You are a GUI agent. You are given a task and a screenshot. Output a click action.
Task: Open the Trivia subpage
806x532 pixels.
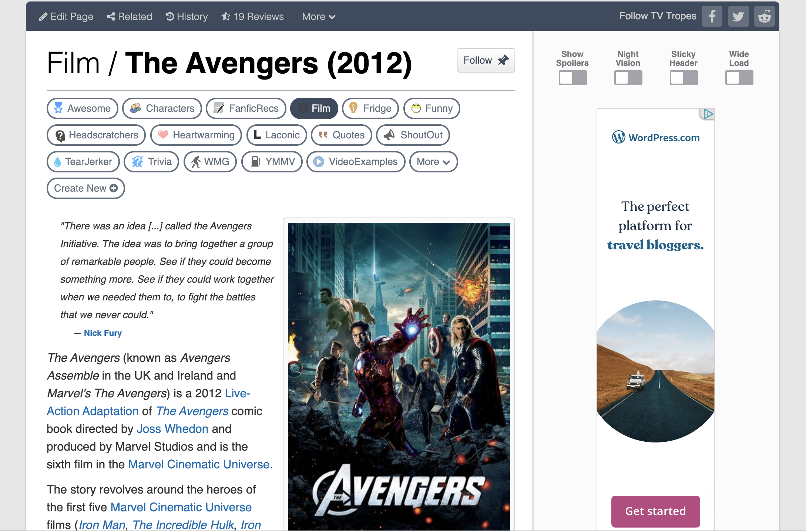point(151,162)
